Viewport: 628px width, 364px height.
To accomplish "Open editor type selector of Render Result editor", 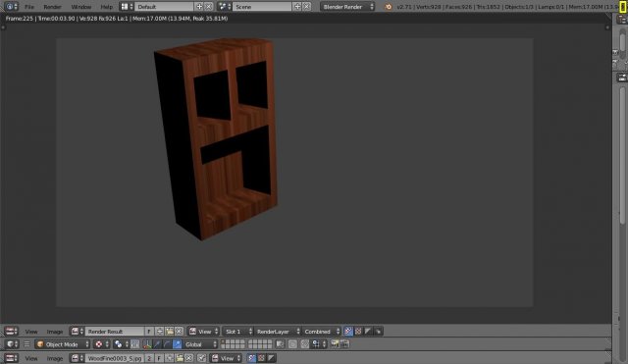I will [11, 332].
